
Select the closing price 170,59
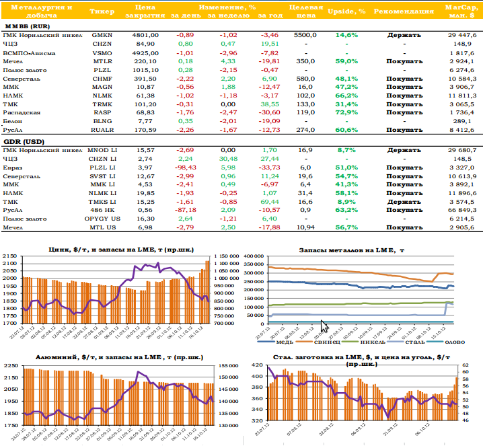coord(145,130)
